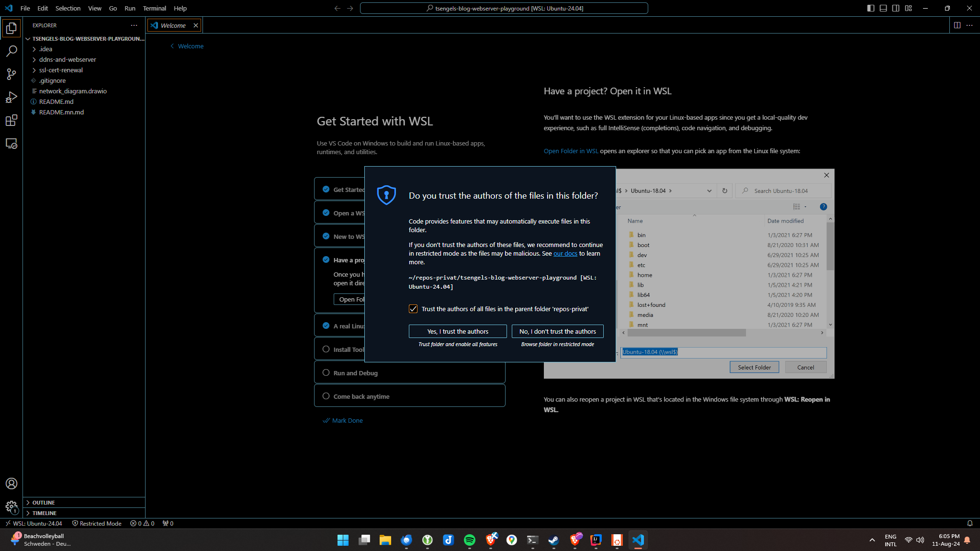
Task: Show hidden system tray icons chevron
Action: click(x=872, y=540)
